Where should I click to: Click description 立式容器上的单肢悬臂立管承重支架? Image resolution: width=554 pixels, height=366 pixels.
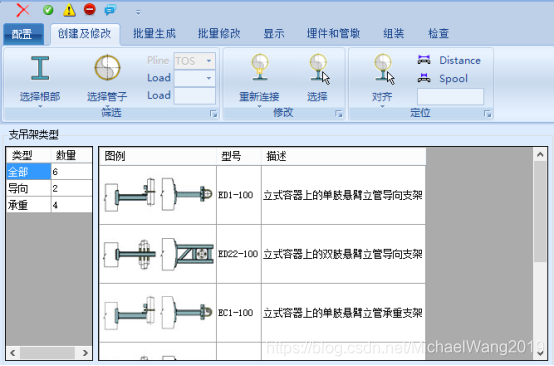coord(343,313)
